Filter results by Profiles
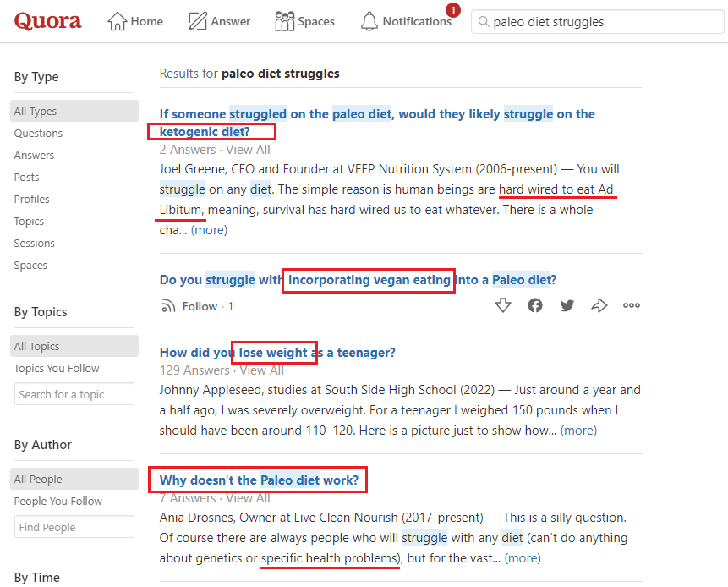The image size is (728, 587). point(31,200)
